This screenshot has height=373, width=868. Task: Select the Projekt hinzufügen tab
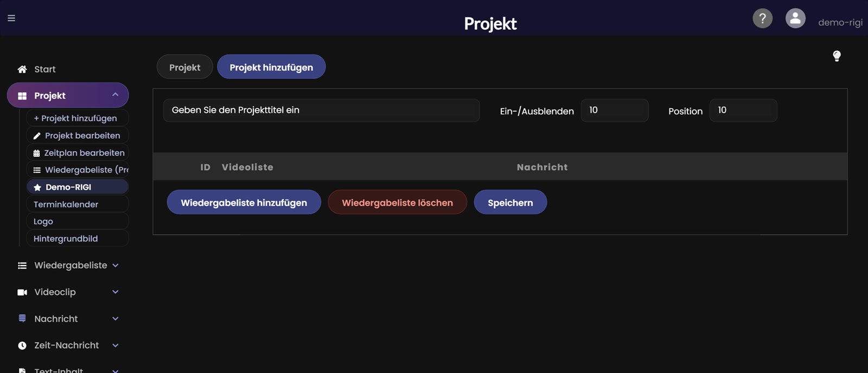pyautogui.click(x=271, y=67)
